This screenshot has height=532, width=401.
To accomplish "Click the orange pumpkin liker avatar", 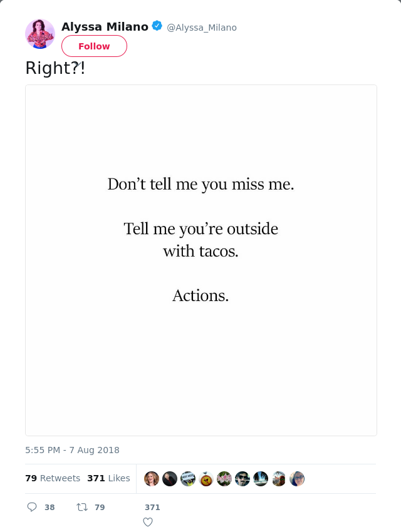I will tap(206, 479).
